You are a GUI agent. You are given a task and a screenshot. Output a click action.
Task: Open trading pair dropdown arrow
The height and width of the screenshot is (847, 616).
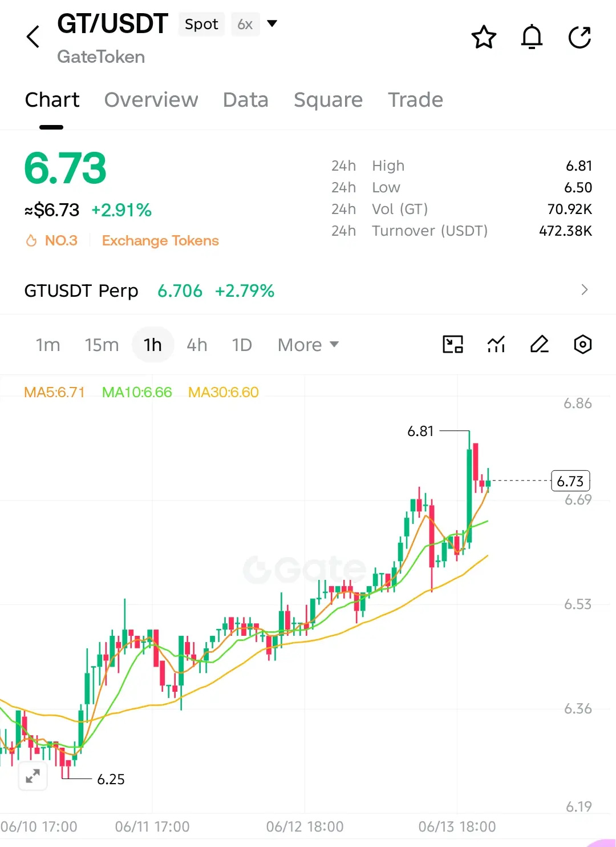(272, 23)
